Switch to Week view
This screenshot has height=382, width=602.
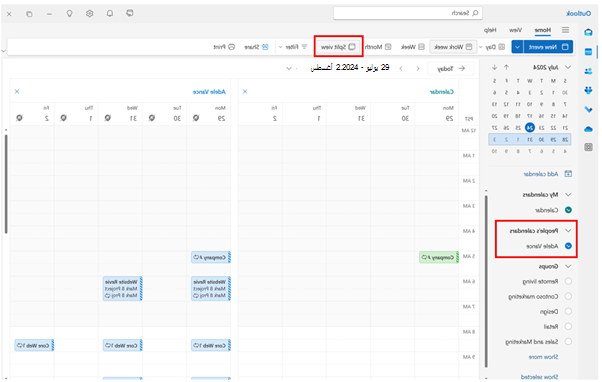click(413, 47)
